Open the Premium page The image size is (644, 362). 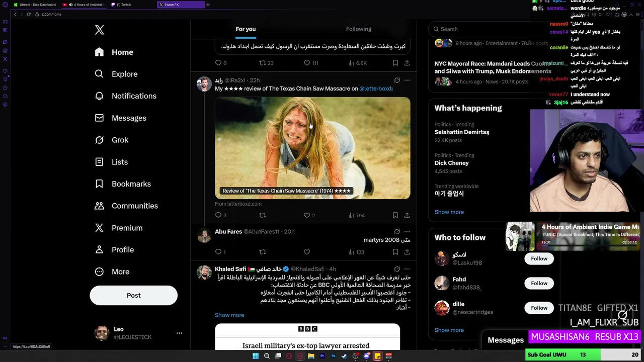119,228
